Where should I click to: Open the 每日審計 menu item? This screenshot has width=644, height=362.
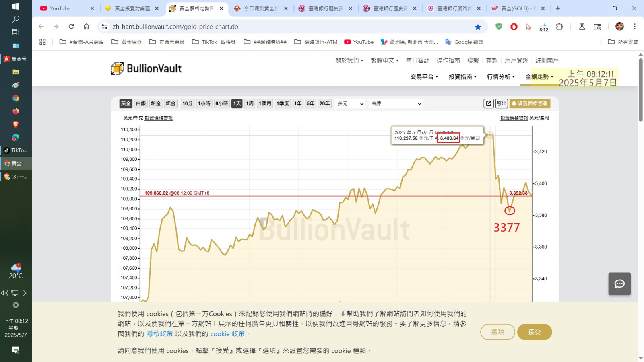418,60
